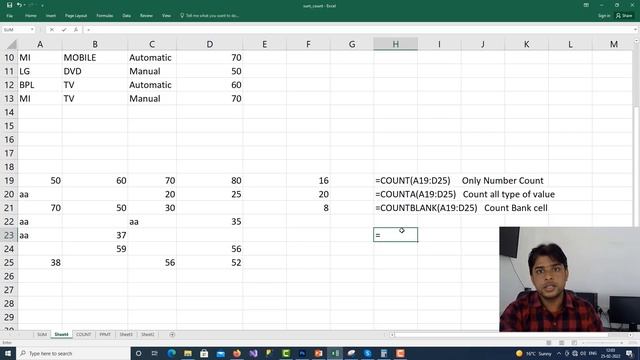The height and width of the screenshot is (360, 640).
Task: Click inside the Name Box showing SUM
Action: point(16,30)
